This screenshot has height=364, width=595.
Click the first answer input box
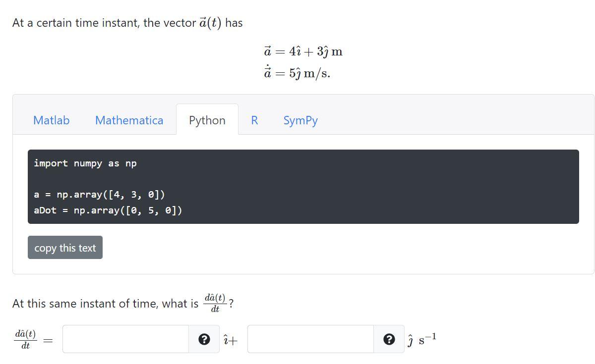[x=126, y=339]
